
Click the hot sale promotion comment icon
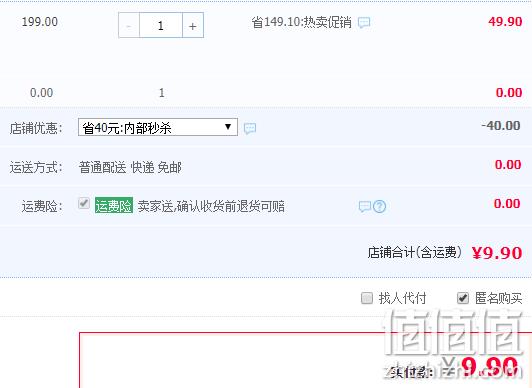[x=364, y=23]
